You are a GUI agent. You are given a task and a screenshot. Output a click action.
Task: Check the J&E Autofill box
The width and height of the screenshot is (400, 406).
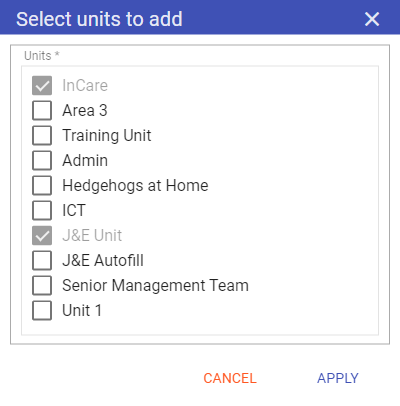pos(42,260)
